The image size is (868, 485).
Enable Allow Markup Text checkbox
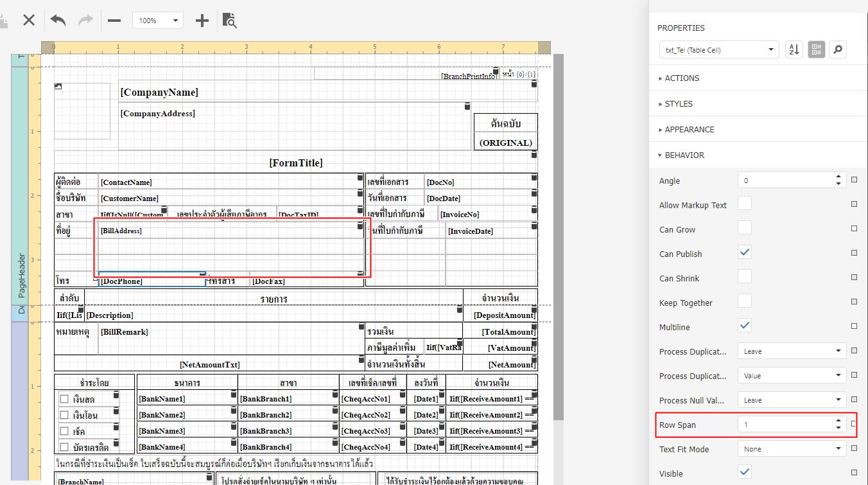tap(745, 204)
